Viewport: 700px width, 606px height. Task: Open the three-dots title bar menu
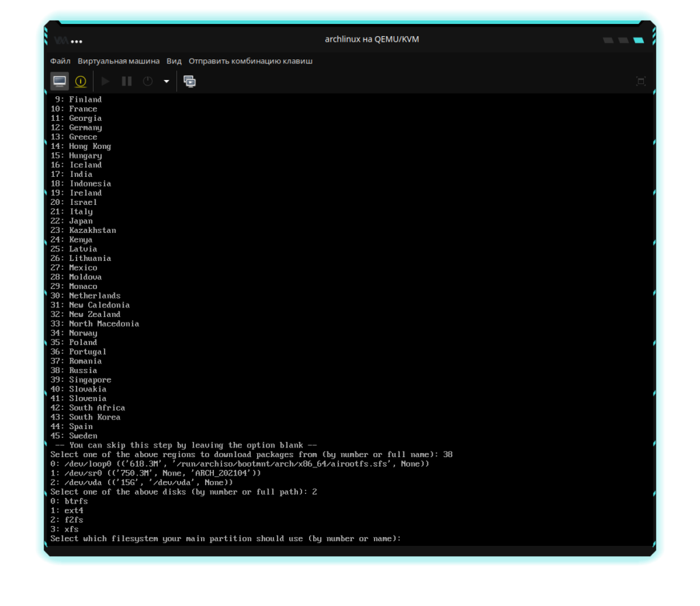pyautogui.click(x=77, y=41)
